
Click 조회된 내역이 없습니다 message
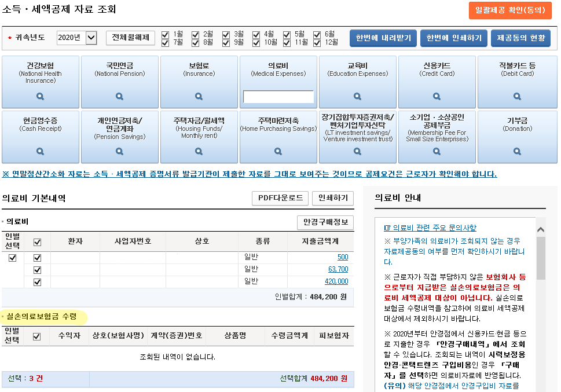click(178, 357)
